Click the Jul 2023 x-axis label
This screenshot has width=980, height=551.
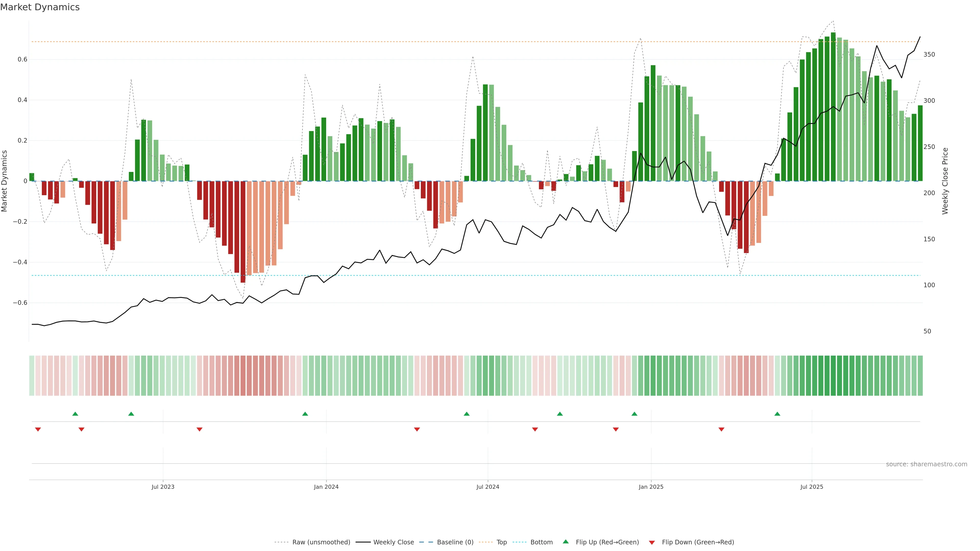[163, 487]
